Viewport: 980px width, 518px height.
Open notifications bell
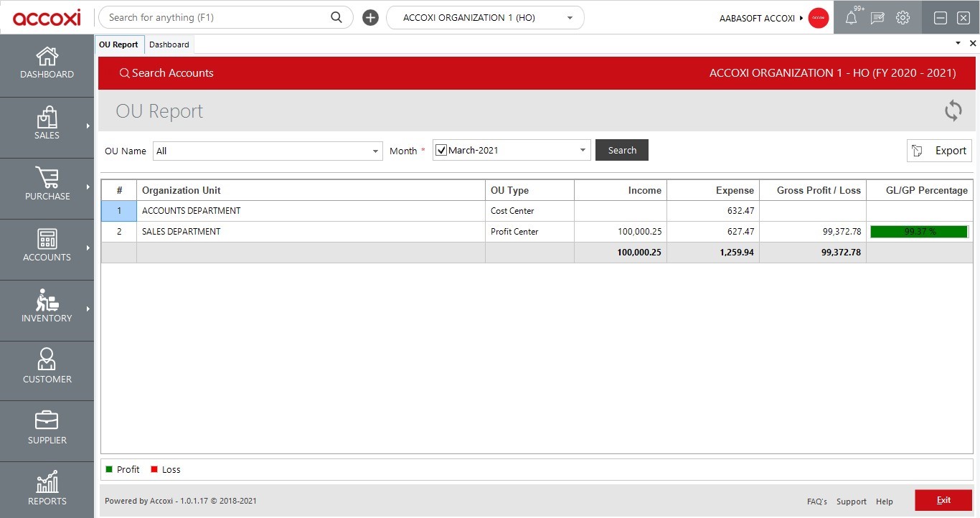pos(851,17)
